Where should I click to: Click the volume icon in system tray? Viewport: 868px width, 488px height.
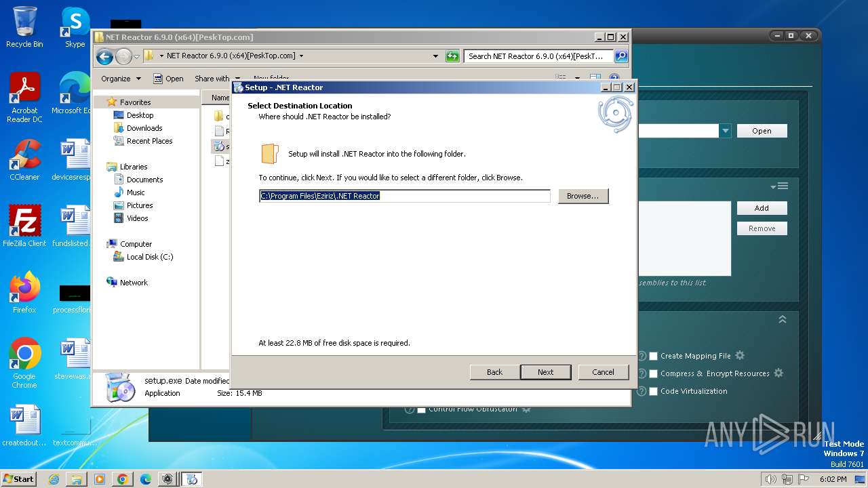770,479
